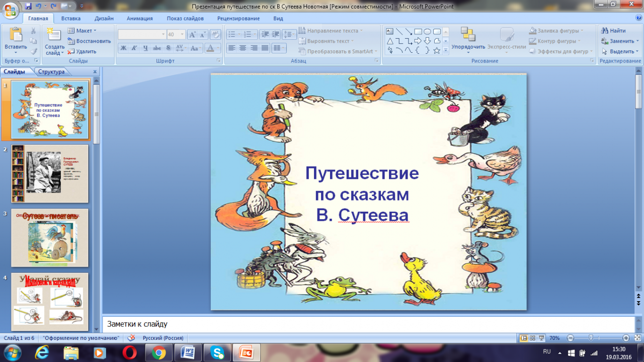Image resolution: width=644 pixels, height=362 pixels.
Task: Select the star shape in gallery
Action: (437, 50)
